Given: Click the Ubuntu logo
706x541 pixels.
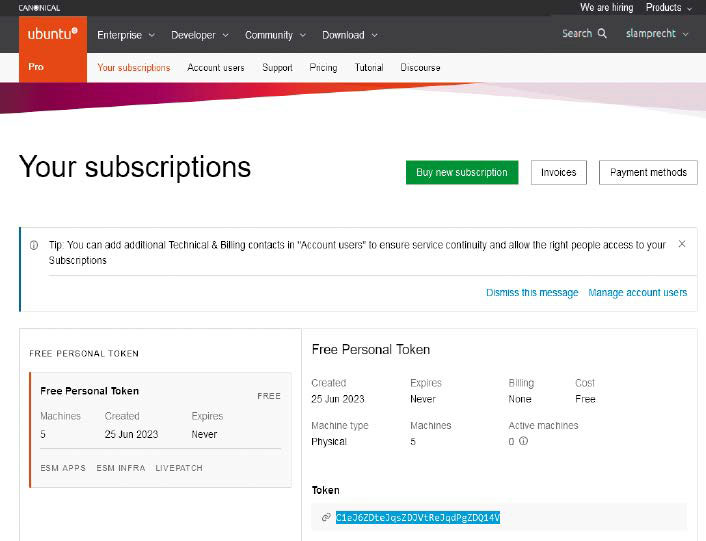Looking at the screenshot, I should click(53, 34).
